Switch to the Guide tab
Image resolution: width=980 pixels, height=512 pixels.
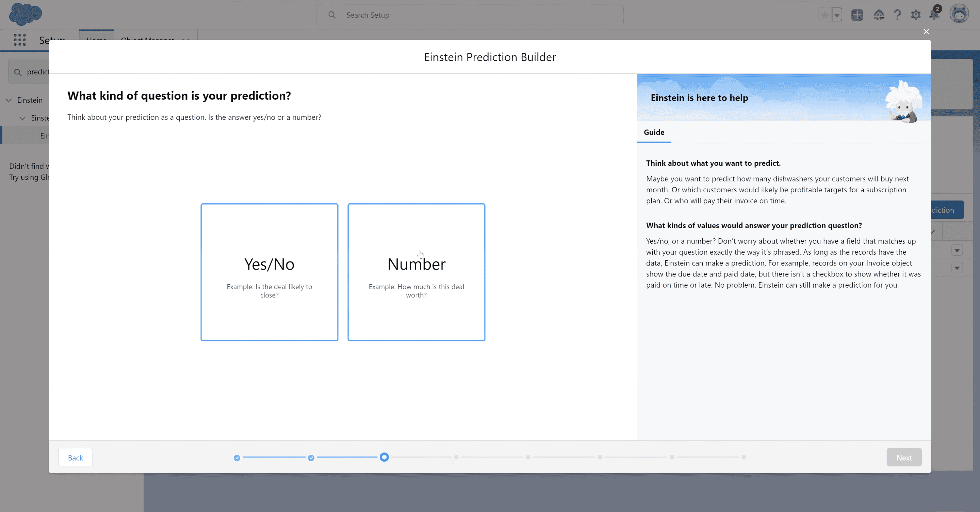click(x=654, y=132)
